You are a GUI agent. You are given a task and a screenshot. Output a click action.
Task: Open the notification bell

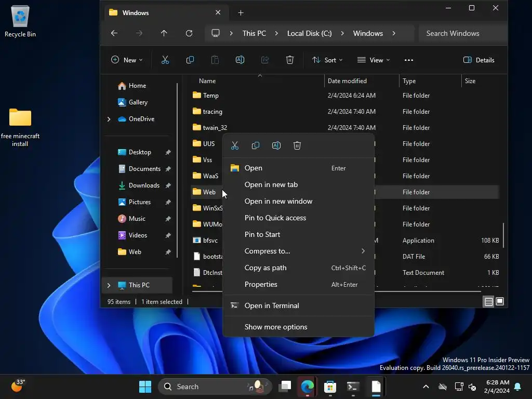(518, 387)
